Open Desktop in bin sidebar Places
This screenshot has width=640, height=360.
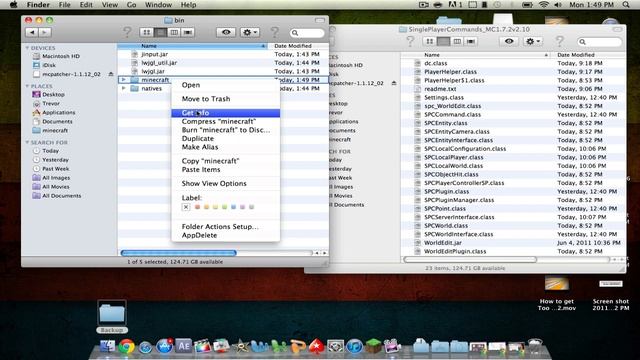[53, 95]
